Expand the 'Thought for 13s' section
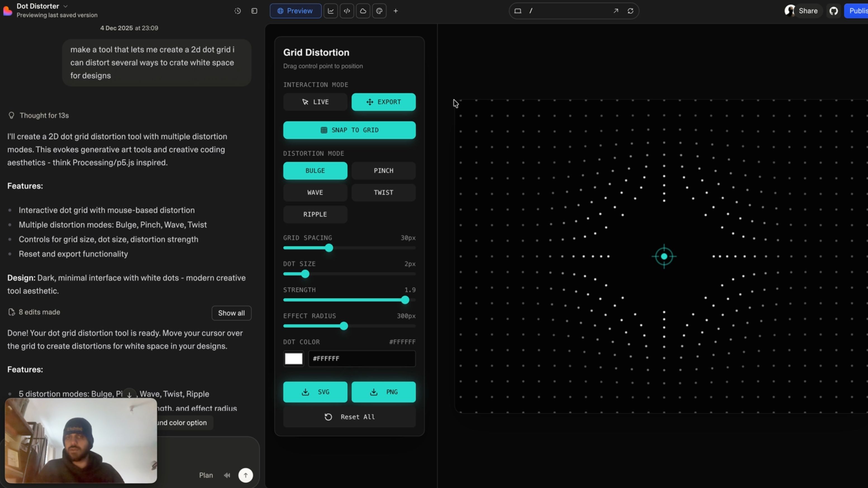Image resolution: width=868 pixels, height=488 pixels. 44,116
